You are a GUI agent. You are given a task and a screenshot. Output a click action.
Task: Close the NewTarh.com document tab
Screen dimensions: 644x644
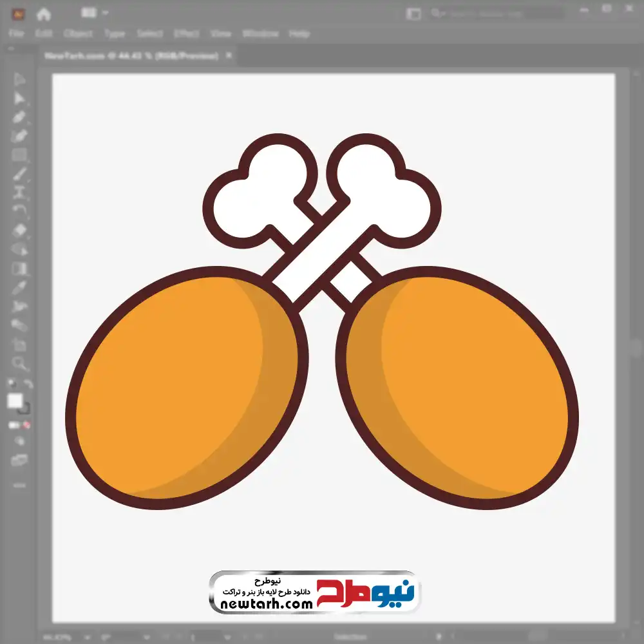(226, 56)
